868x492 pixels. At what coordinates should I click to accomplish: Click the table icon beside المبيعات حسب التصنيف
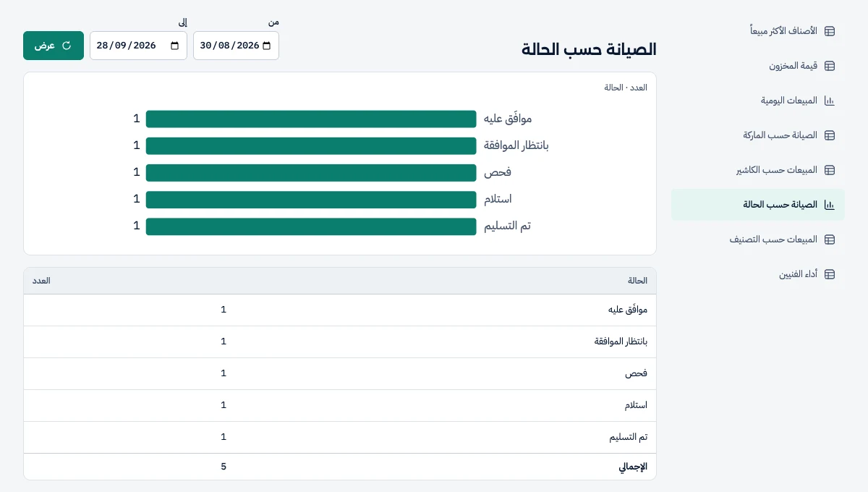(830, 239)
